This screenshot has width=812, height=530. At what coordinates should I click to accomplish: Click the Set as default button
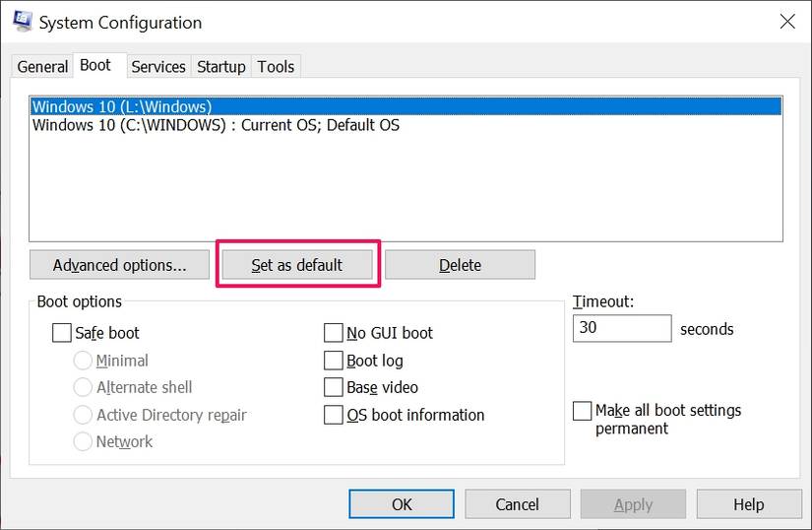pos(296,265)
